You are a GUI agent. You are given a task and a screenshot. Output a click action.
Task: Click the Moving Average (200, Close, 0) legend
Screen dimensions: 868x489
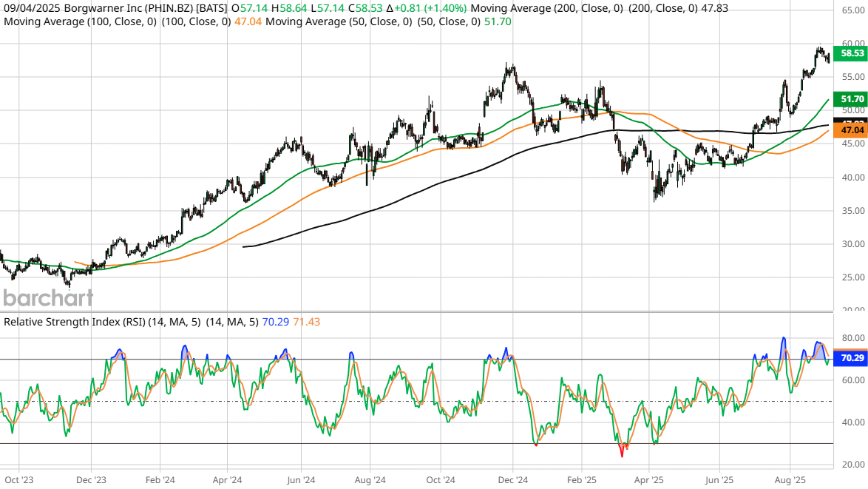point(547,8)
